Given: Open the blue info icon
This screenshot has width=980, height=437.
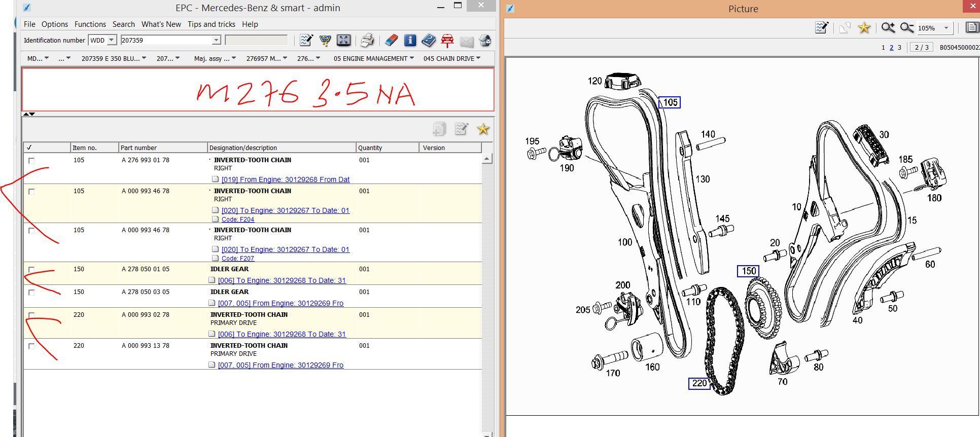Looking at the screenshot, I should coord(410,41).
